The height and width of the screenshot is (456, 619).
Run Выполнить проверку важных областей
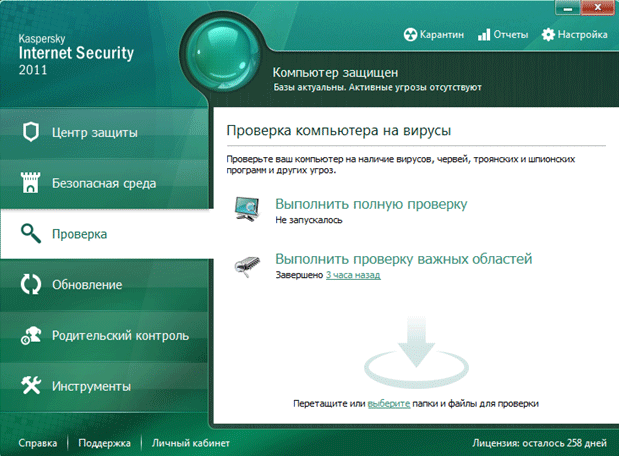click(403, 259)
